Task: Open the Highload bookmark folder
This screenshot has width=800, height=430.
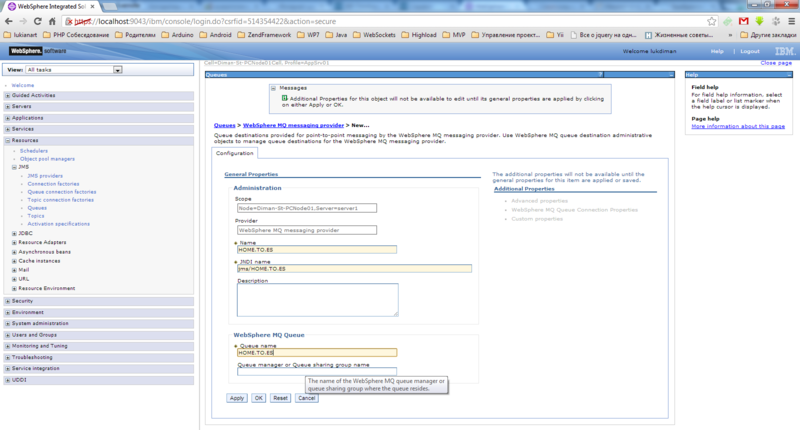Action: (419, 35)
